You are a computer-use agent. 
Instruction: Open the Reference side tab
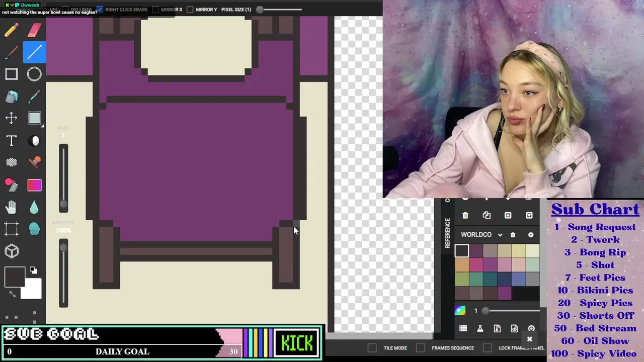click(x=447, y=233)
